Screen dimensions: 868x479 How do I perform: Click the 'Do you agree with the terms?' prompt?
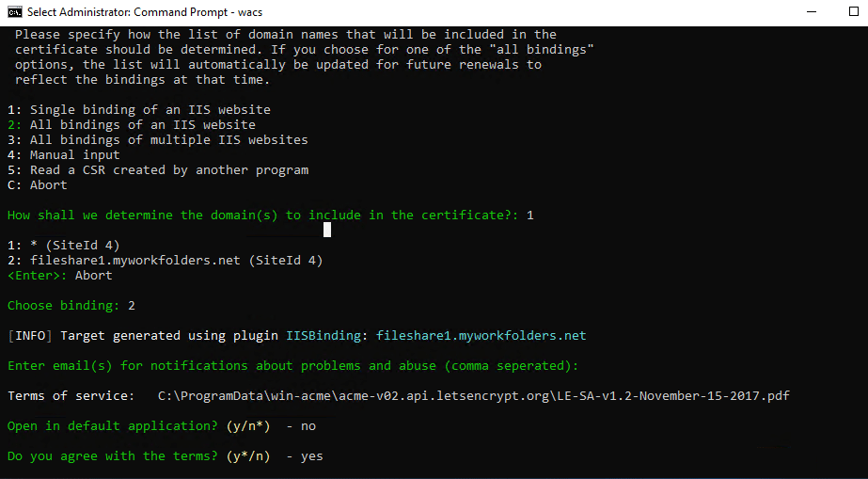(113, 456)
